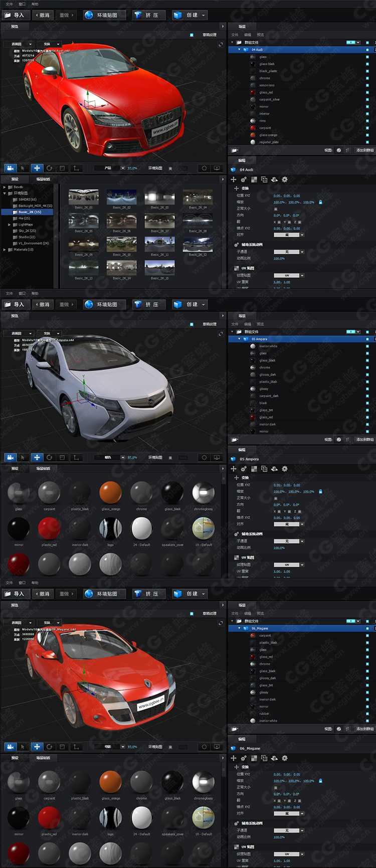Open the 实体 shading dropdown in the Ampera window
Image resolution: width=376 pixels, height=868 pixels.
pyautogui.click(x=49, y=333)
